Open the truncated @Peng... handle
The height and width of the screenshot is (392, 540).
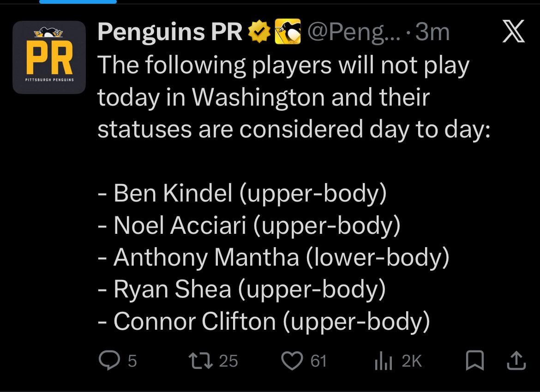354,32
